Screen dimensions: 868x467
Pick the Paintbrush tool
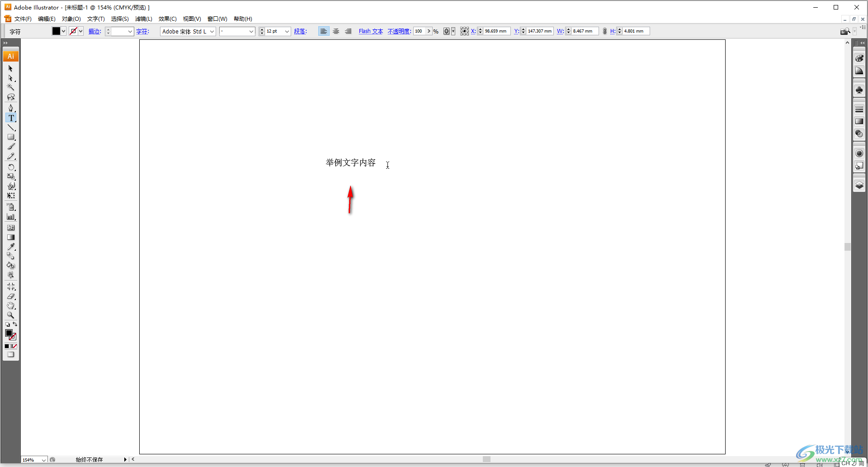[x=11, y=147]
